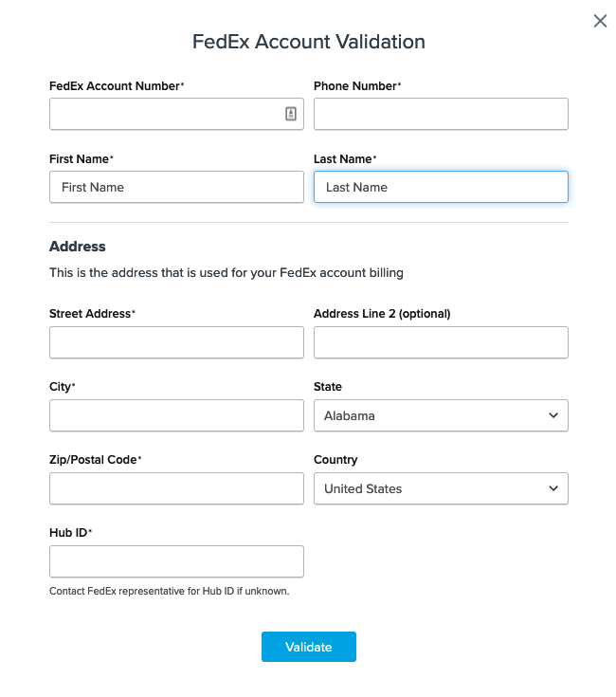Select the City input field
Viewport: 616px width, 697px height.
[x=176, y=415]
